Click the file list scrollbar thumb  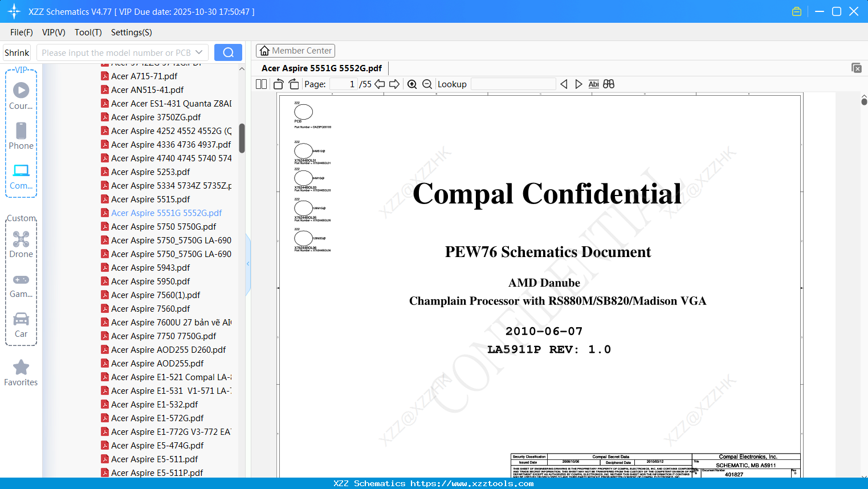(x=242, y=138)
